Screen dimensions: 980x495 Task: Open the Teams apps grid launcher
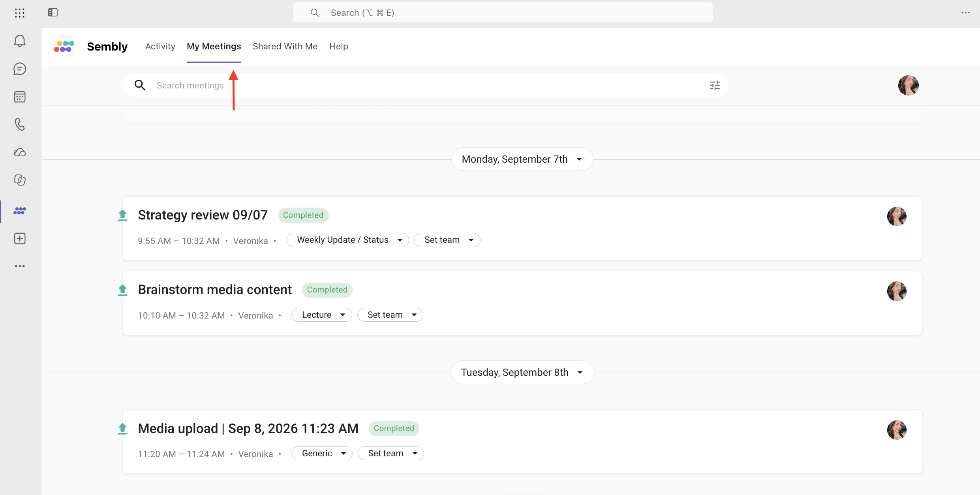coord(20,13)
